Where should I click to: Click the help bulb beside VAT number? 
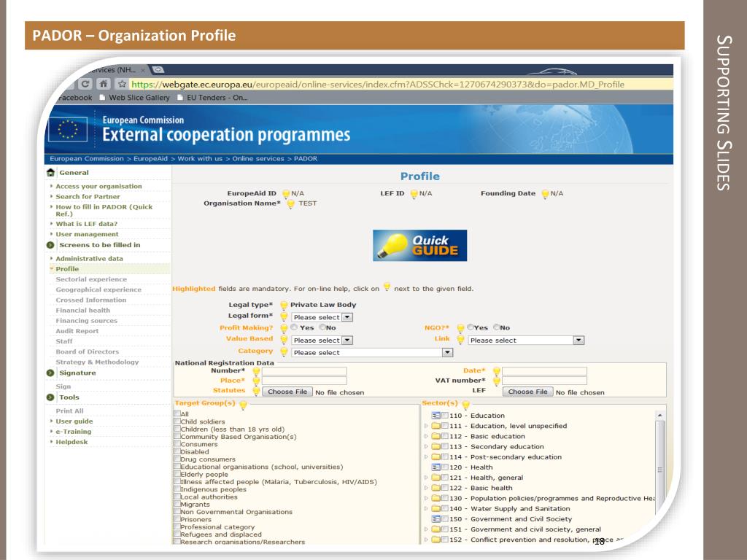pyautogui.click(x=496, y=381)
